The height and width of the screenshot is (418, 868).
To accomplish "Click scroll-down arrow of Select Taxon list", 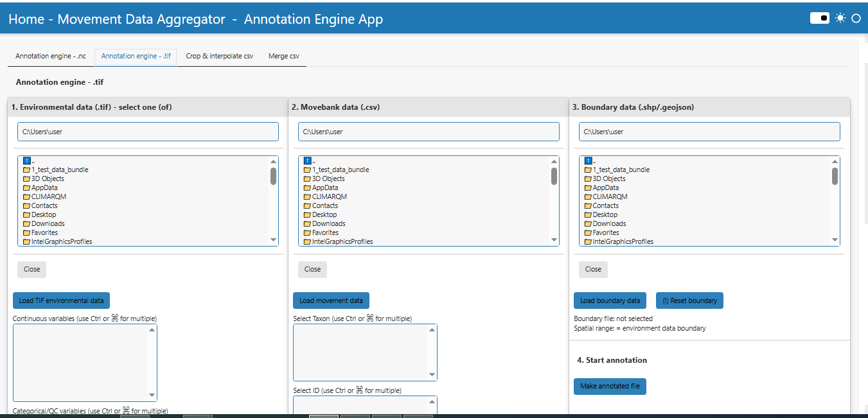I will coord(432,375).
